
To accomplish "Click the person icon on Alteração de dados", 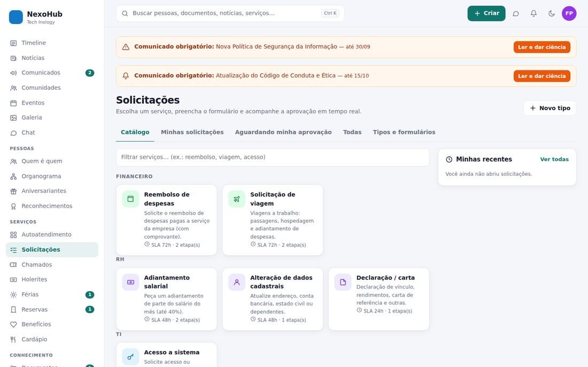I will pyautogui.click(x=237, y=282).
